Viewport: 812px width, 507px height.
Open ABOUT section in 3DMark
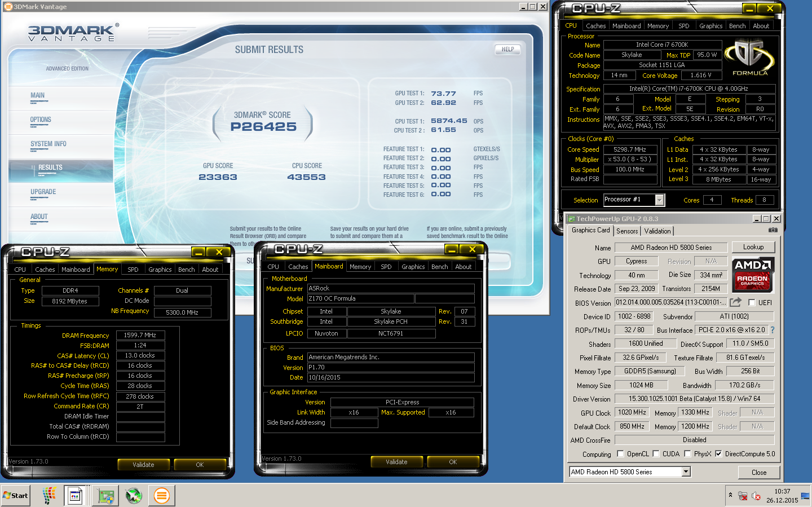coord(39,217)
